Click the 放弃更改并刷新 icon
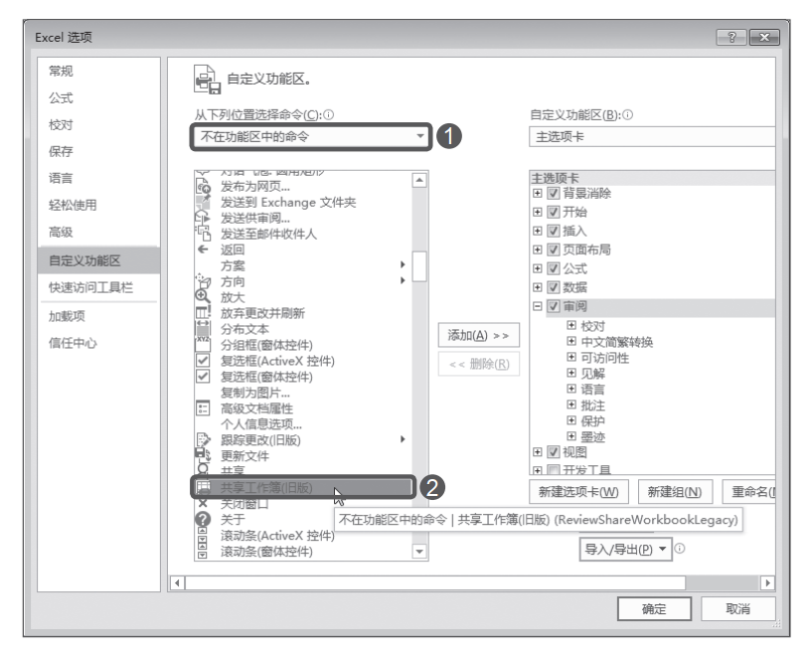This screenshot has height=657, width=812. pyautogui.click(x=203, y=313)
